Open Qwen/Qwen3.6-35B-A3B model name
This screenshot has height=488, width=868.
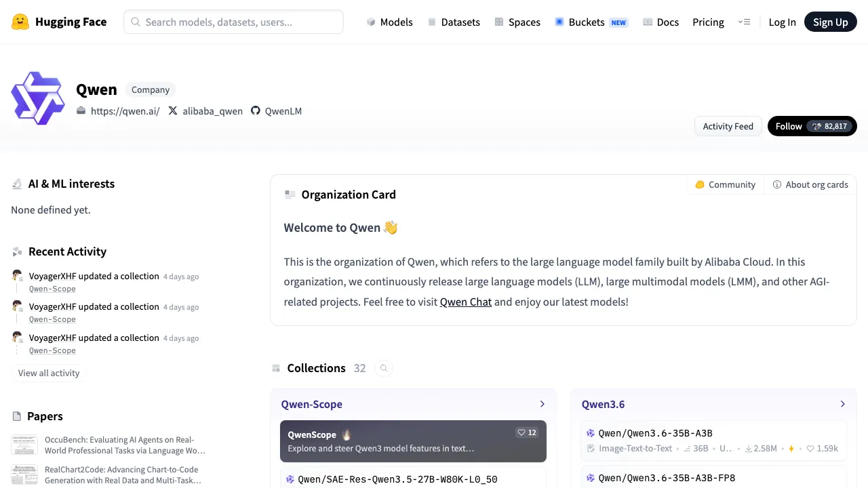655,433
